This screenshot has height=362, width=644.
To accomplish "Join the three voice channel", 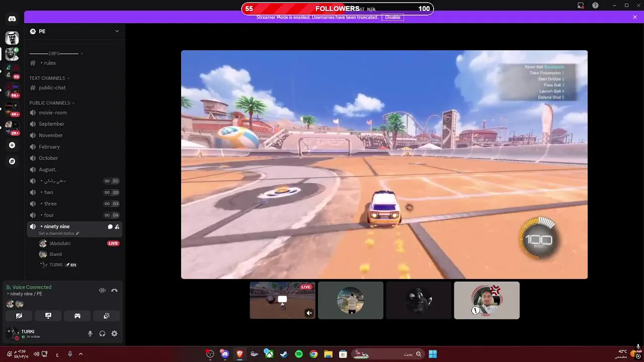I will pyautogui.click(x=74, y=204).
